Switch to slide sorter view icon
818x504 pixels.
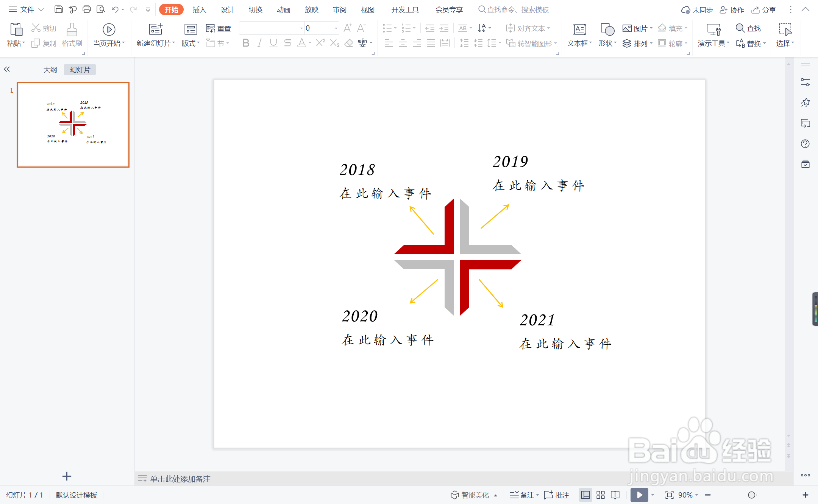pos(601,495)
